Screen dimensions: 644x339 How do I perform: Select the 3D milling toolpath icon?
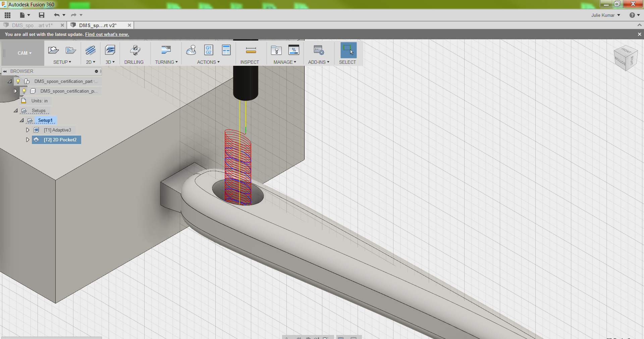coord(110,50)
